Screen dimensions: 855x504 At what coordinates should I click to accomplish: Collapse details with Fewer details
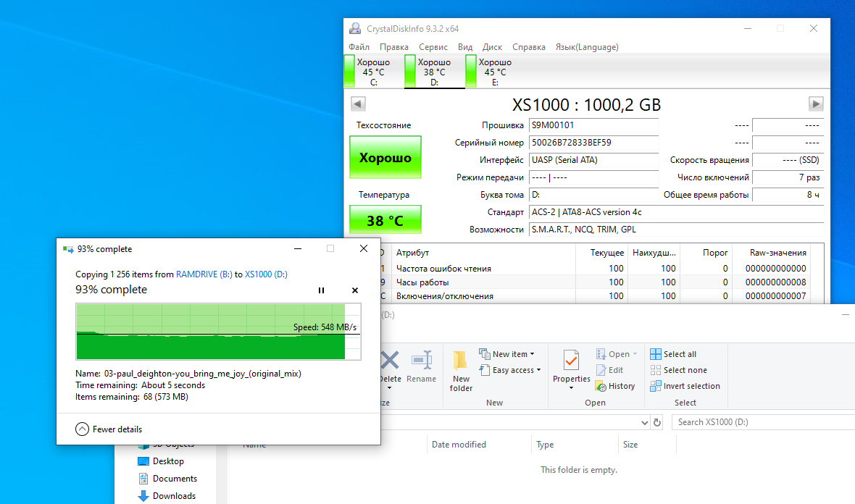pos(109,429)
